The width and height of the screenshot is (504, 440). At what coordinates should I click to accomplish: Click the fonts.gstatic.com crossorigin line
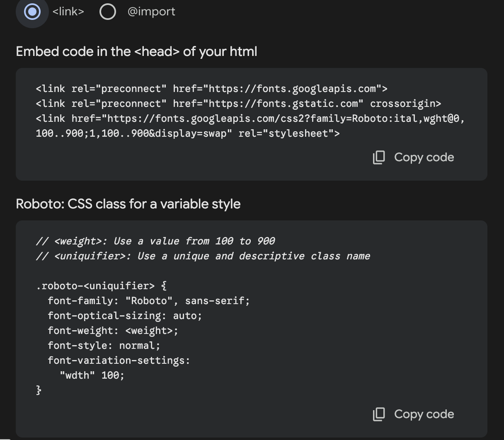pyautogui.click(x=238, y=104)
